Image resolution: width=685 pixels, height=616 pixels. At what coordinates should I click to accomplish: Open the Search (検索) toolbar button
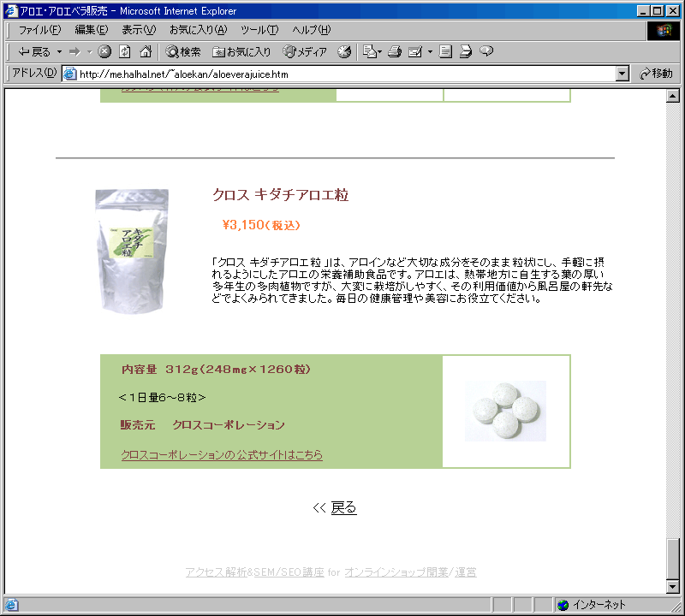(183, 52)
